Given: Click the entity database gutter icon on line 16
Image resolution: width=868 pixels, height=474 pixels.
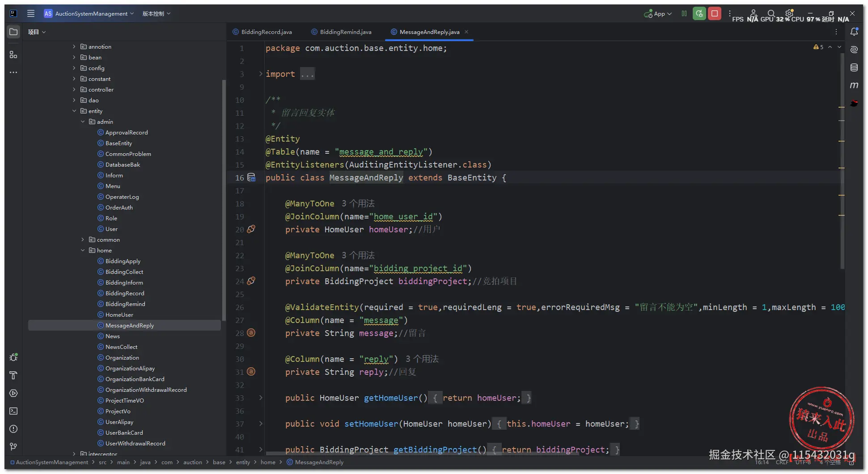Looking at the screenshot, I should click(251, 177).
